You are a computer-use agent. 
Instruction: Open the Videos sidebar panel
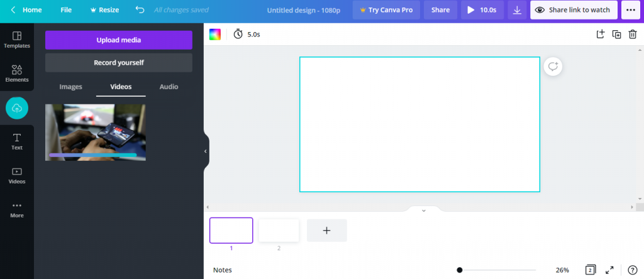[x=17, y=175]
